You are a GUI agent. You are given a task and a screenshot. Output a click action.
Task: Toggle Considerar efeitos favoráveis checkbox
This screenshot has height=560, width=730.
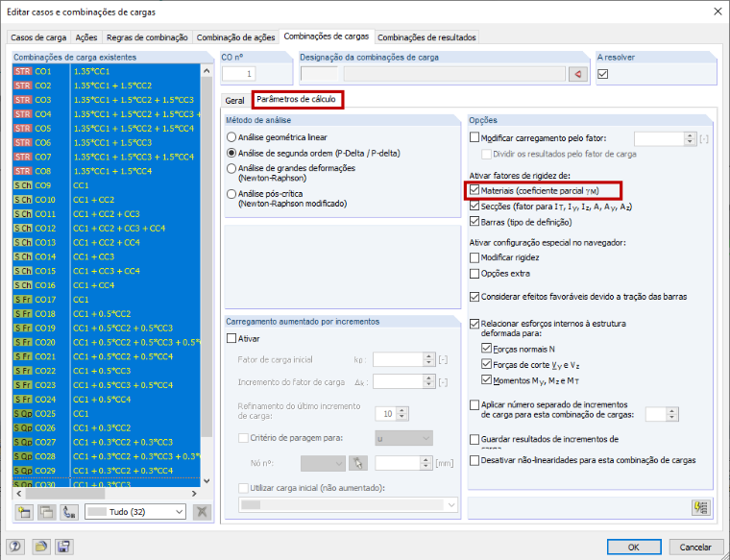474,297
